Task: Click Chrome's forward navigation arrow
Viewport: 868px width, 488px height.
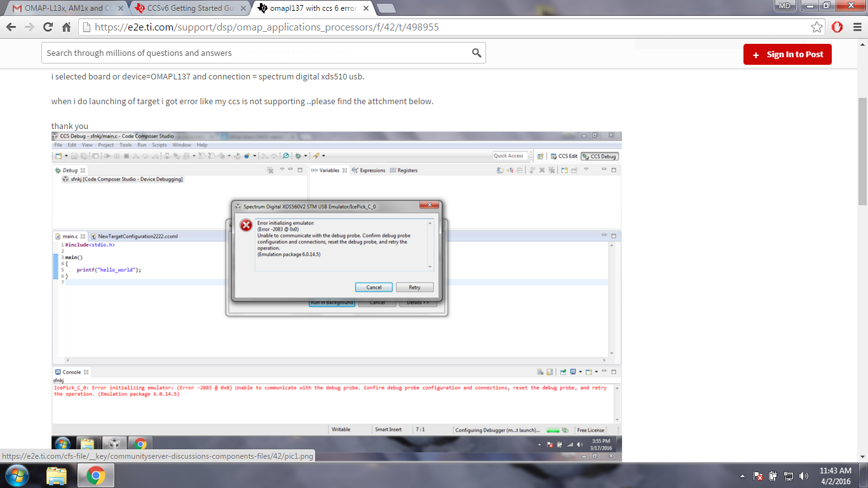Action: (29, 27)
